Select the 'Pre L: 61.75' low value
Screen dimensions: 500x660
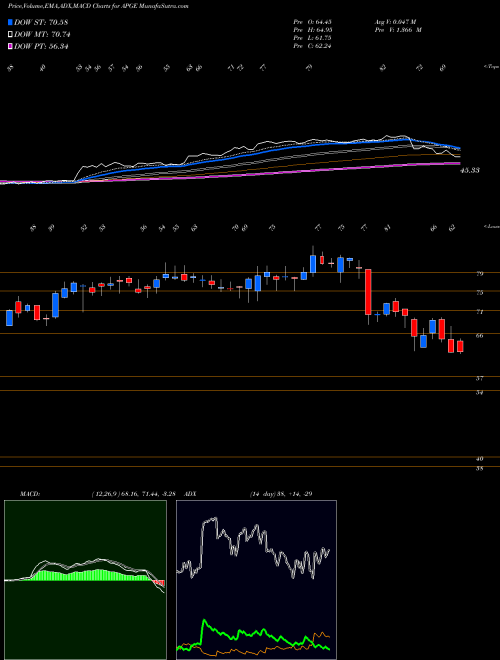[312, 38]
